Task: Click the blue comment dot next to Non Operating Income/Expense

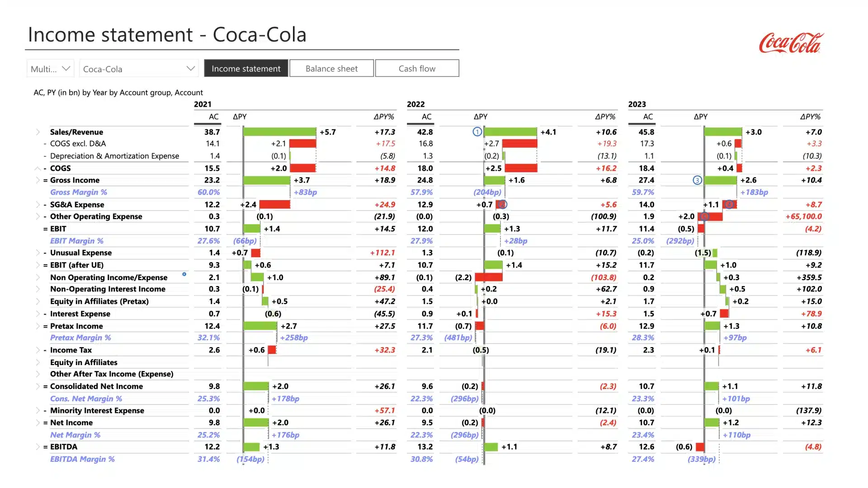Action: 184,274
